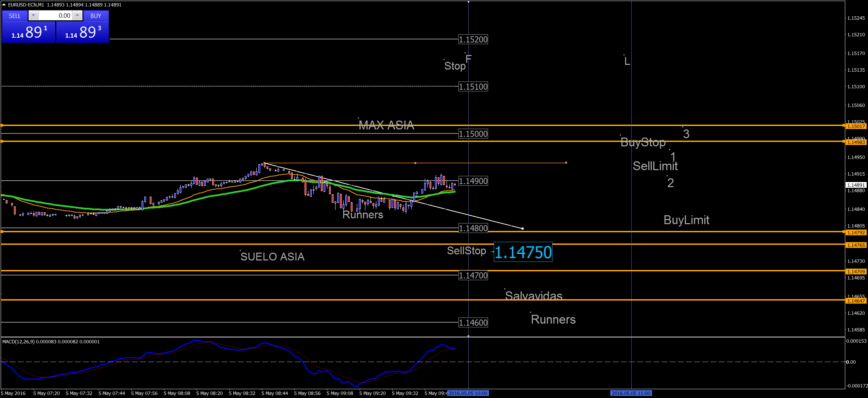868x398 pixels.
Task: Click orange 1.15017 price level tag
Action: 856,126
